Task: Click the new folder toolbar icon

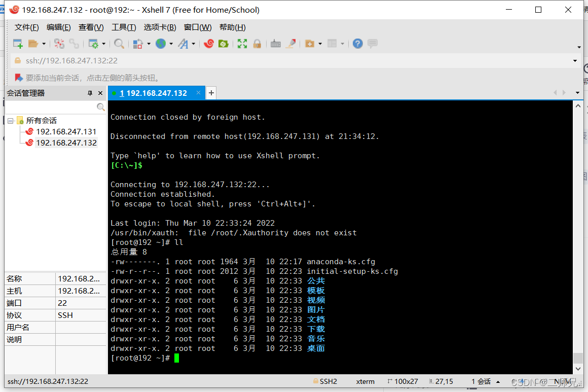Action: pos(310,44)
